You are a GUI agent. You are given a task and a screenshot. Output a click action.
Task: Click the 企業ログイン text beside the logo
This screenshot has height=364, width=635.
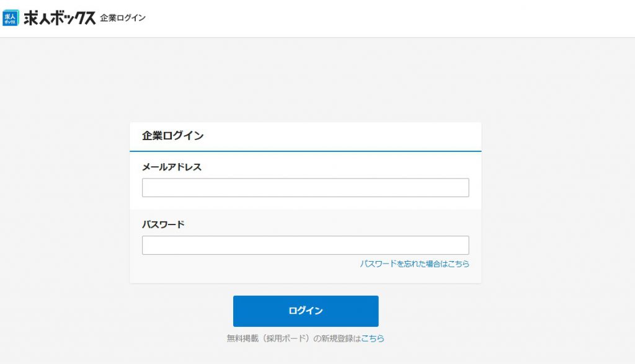(123, 18)
